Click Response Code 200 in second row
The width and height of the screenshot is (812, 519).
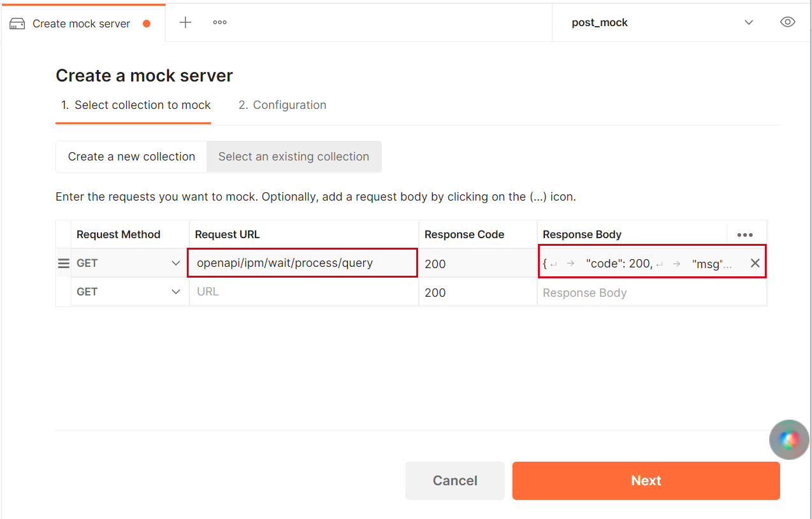pos(477,292)
